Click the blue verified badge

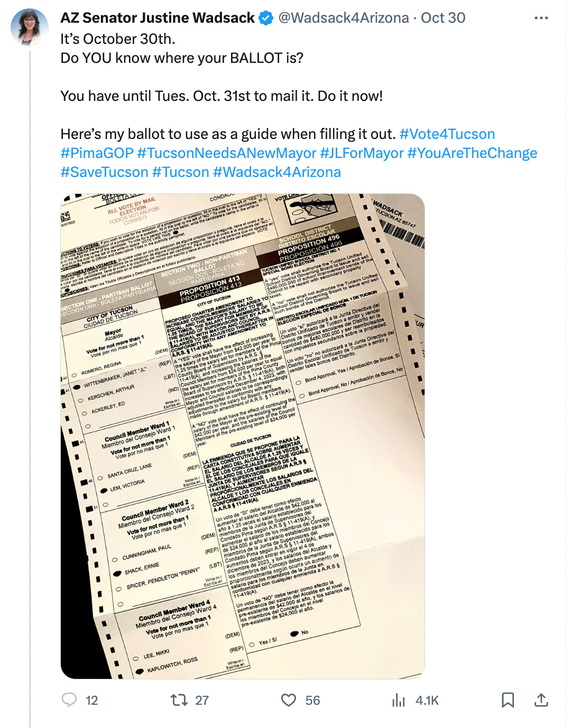tap(266, 18)
